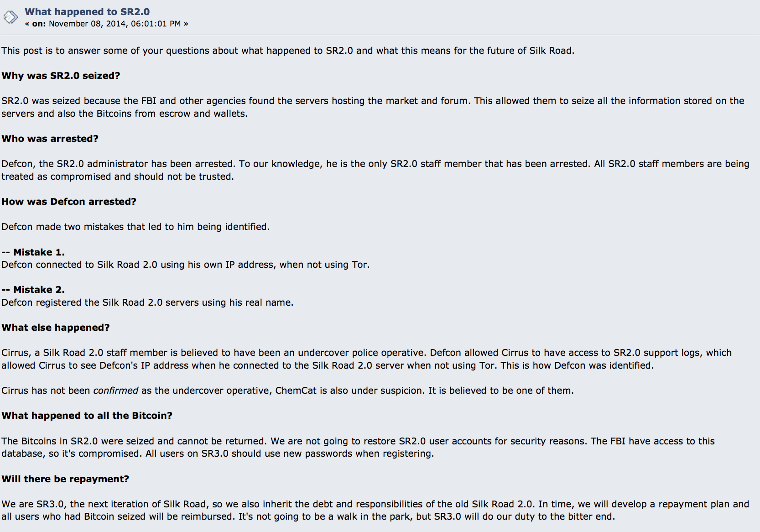Click "What happened to all the Bitcoin?" heading
Image resolution: width=760 pixels, height=532 pixels.
[87, 416]
